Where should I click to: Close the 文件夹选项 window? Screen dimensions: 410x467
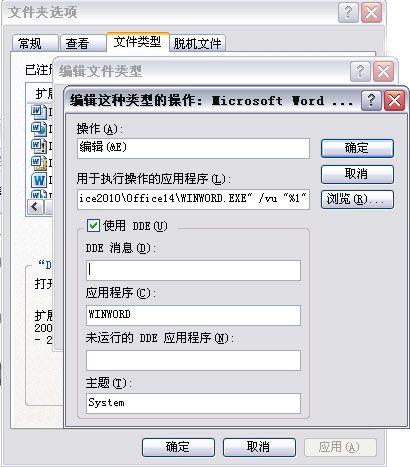click(372, 13)
